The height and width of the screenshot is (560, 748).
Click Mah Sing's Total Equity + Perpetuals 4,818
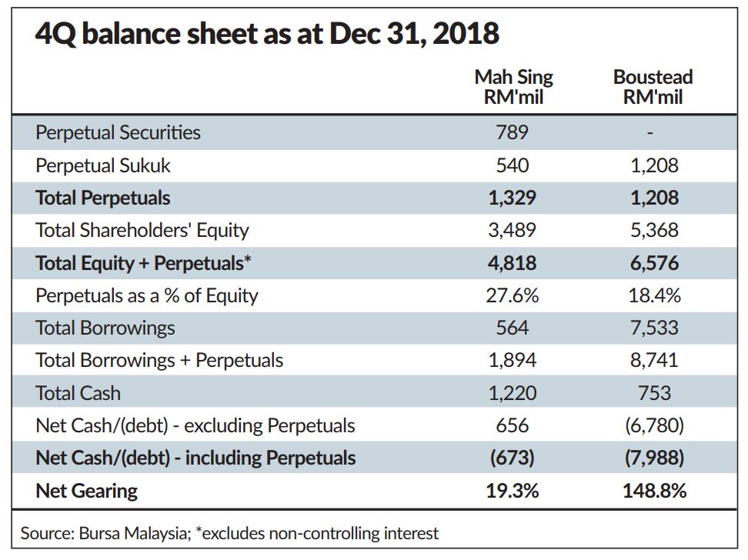513,263
